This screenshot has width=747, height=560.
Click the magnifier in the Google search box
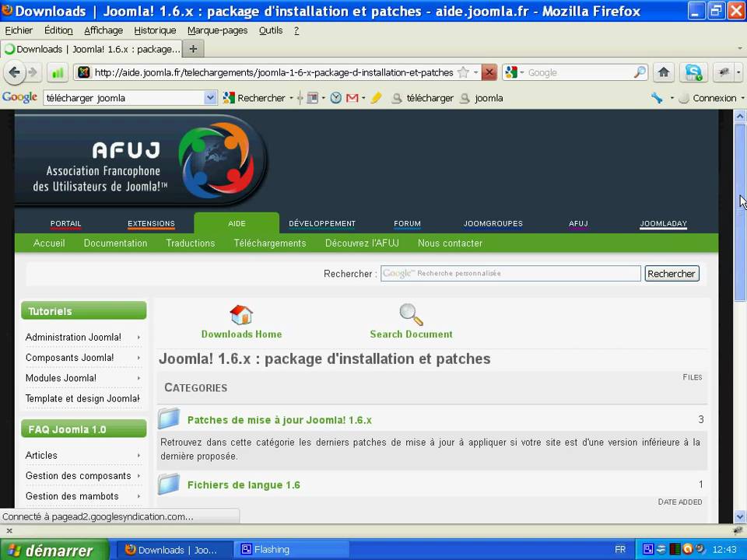(640, 72)
